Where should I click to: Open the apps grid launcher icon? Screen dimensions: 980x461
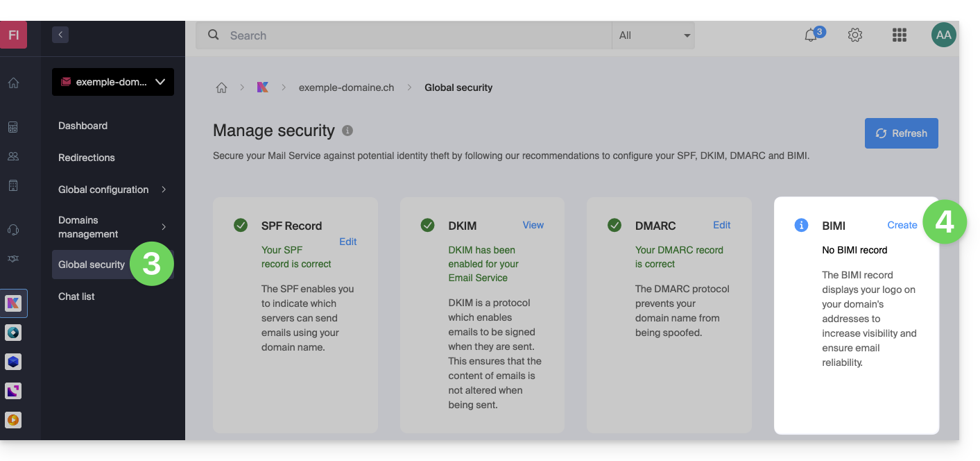pyautogui.click(x=900, y=35)
